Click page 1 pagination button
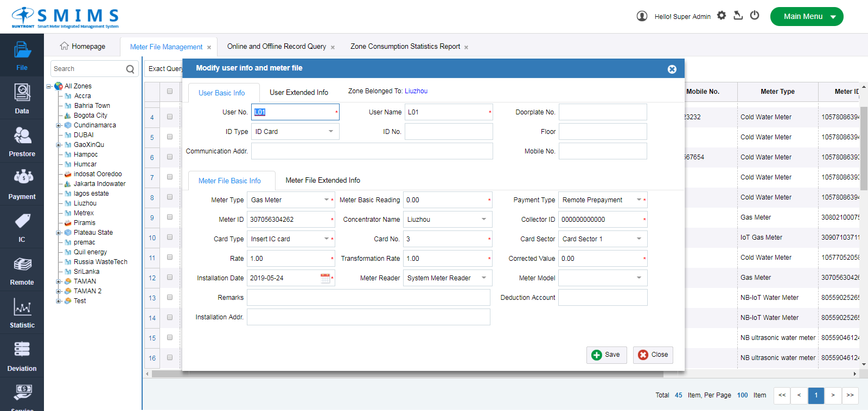 [x=816, y=395]
